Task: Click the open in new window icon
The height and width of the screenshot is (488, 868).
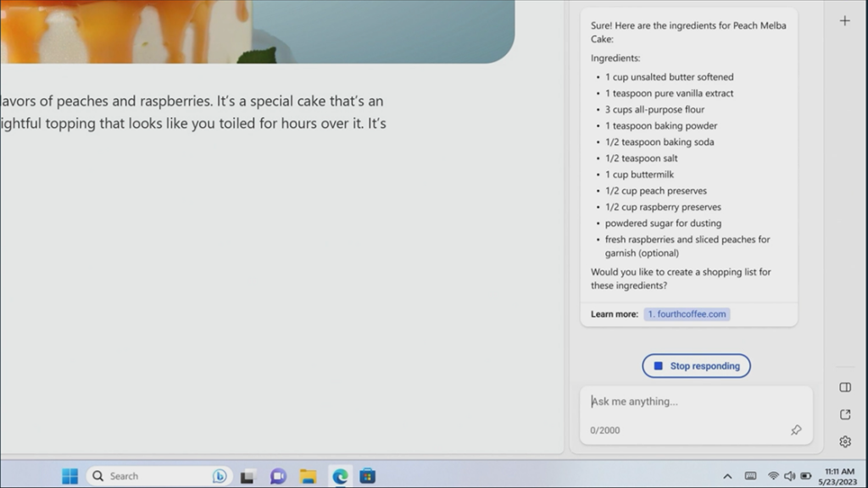Action: 845,414
